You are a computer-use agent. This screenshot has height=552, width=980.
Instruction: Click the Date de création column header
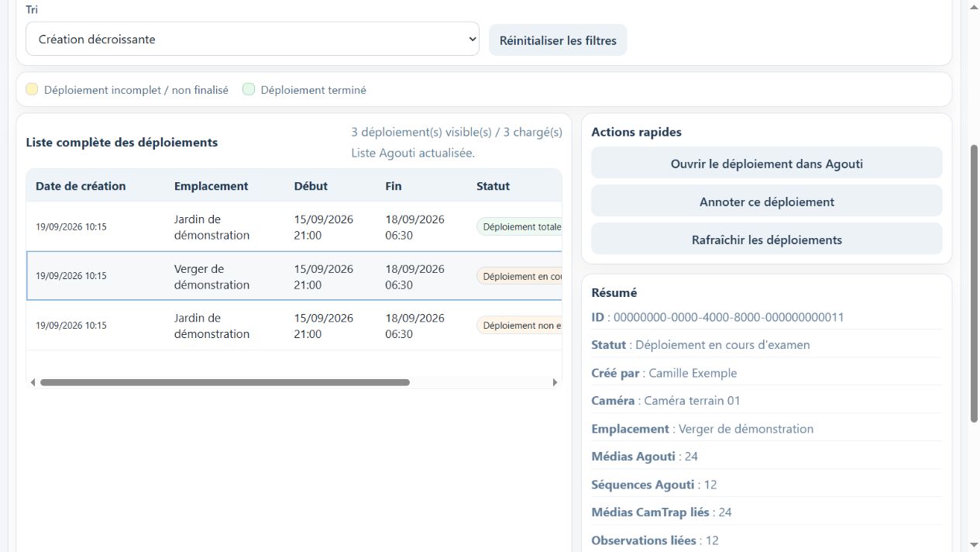[81, 186]
